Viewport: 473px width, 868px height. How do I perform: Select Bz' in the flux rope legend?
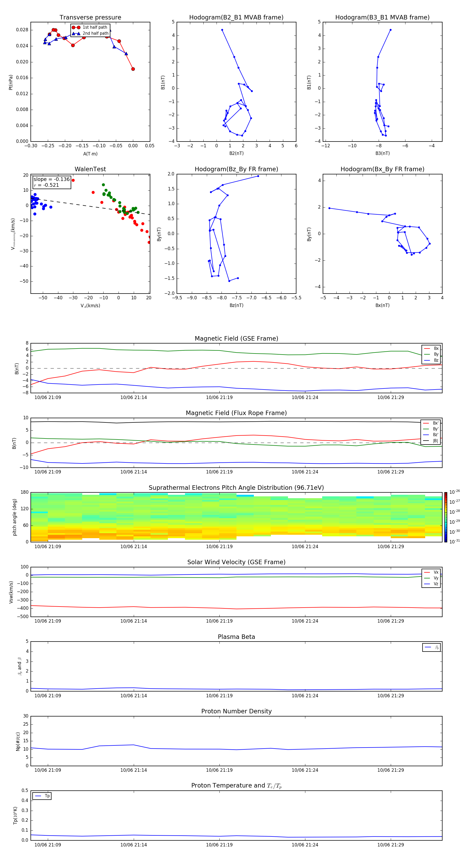point(431,435)
